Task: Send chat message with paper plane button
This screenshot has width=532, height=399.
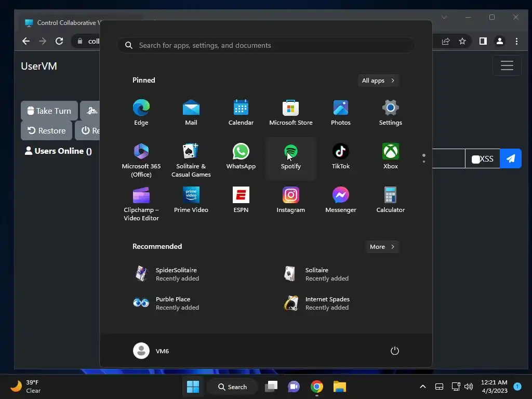Action: (511, 158)
